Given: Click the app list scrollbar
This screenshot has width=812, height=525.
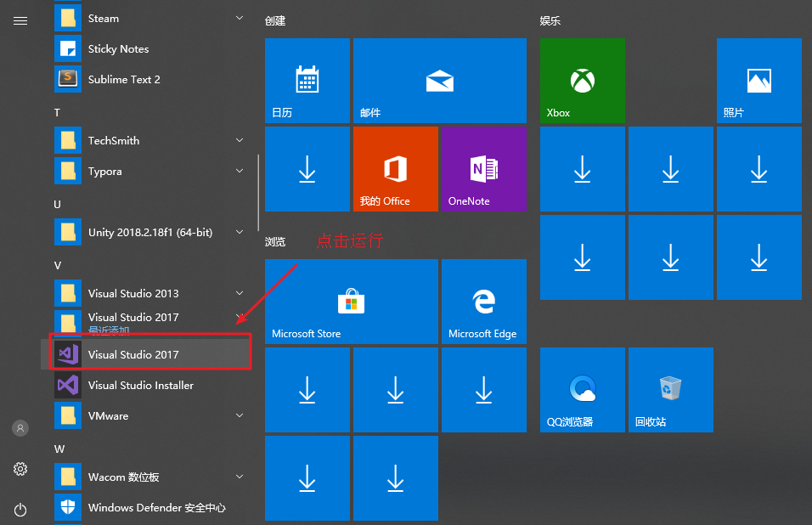Looking at the screenshot, I should pyautogui.click(x=258, y=192).
